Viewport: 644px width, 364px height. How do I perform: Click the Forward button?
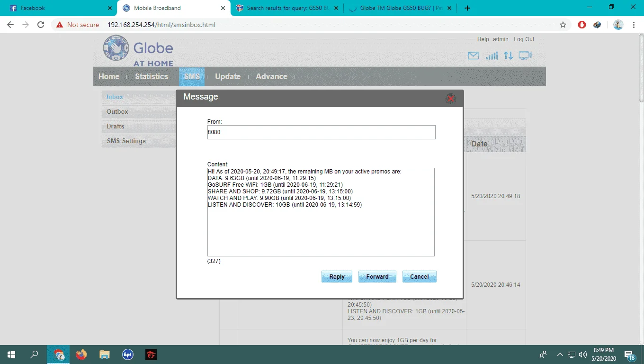click(377, 277)
